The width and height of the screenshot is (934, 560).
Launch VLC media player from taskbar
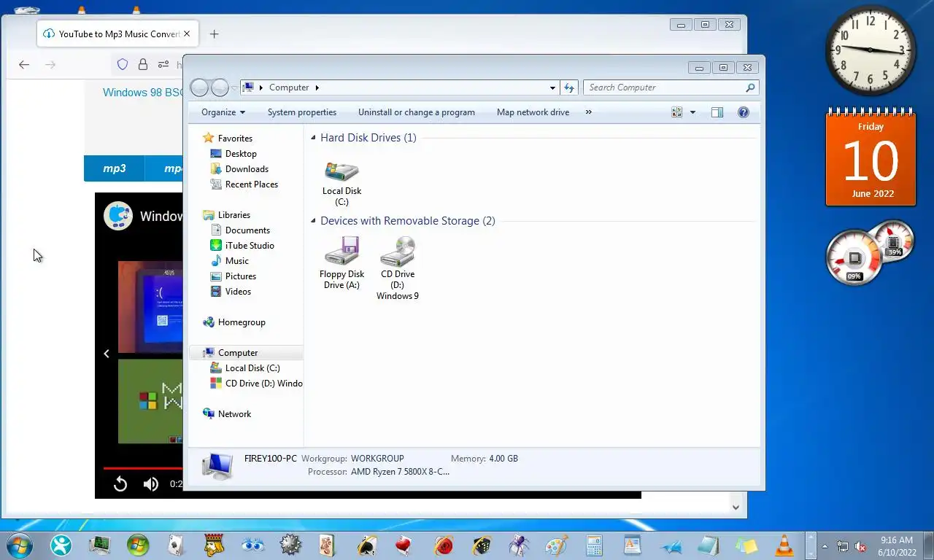784,545
